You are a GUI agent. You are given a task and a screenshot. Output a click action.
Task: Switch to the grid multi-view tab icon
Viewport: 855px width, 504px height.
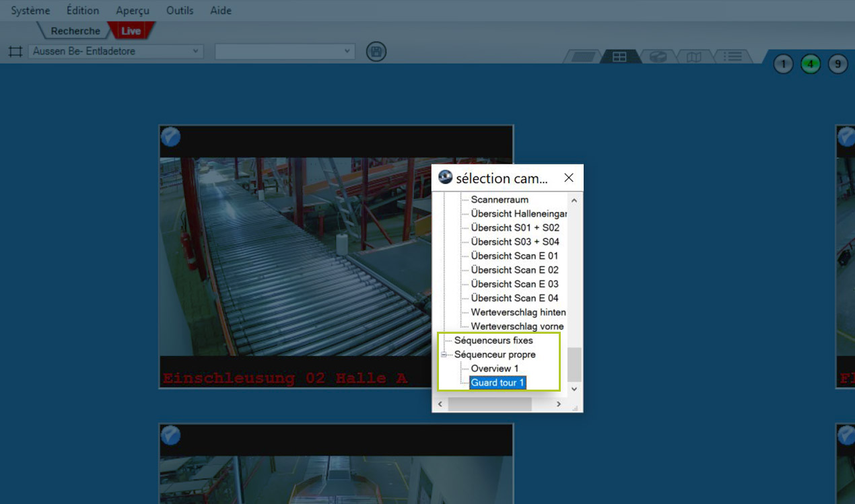click(x=619, y=57)
